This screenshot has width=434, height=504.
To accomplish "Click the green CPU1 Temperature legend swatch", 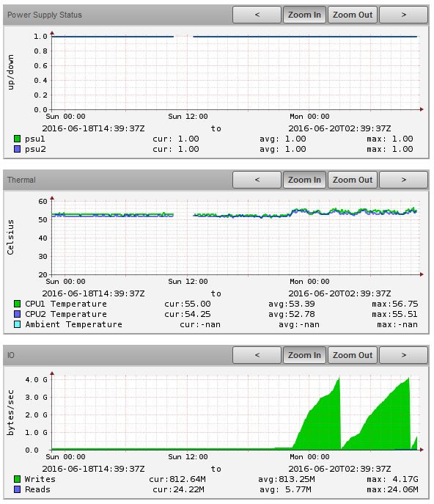I will (18, 304).
